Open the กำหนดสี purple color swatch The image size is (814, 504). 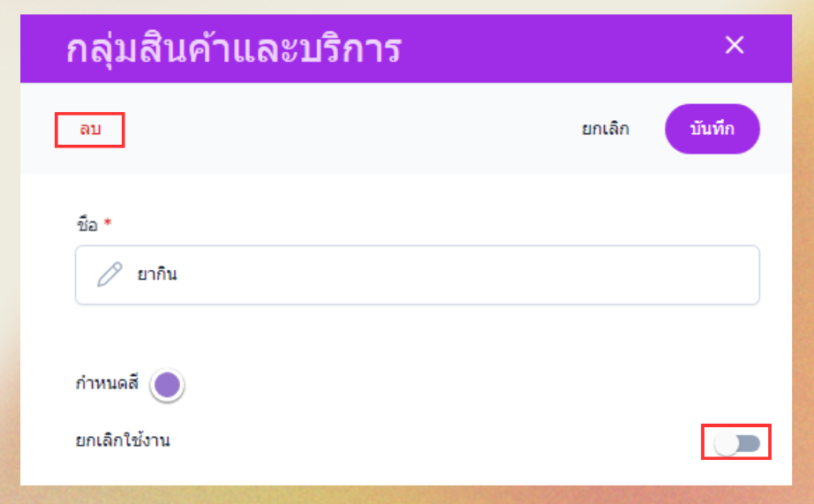[167, 385]
